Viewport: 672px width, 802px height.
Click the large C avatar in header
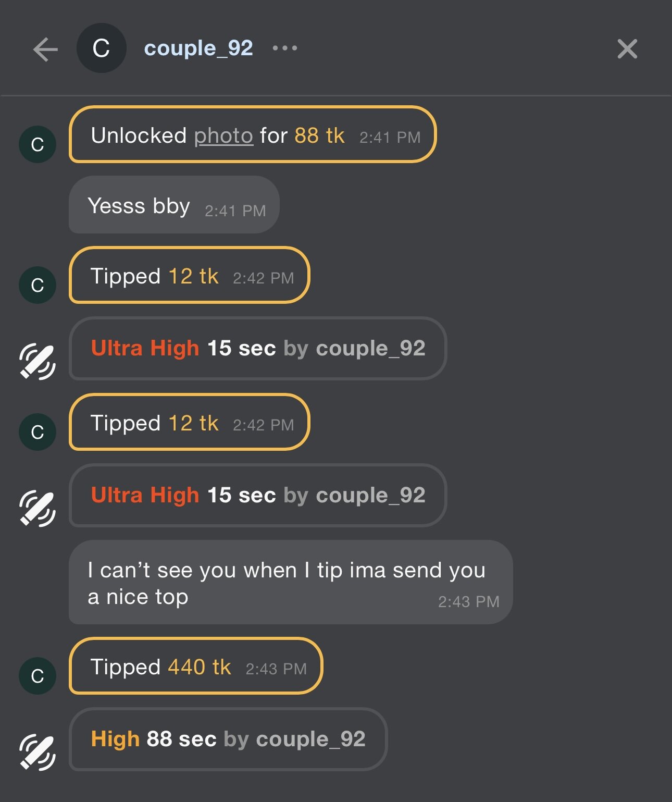pyautogui.click(x=101, y=48)
